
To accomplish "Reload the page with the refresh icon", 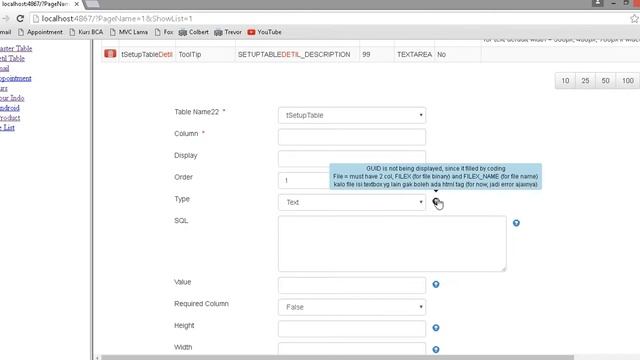I will [20, 19].
